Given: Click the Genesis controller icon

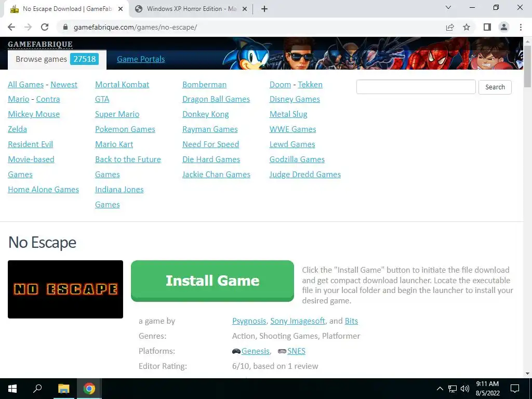Looking at the screenshot, I should click(x=236, y=351).
